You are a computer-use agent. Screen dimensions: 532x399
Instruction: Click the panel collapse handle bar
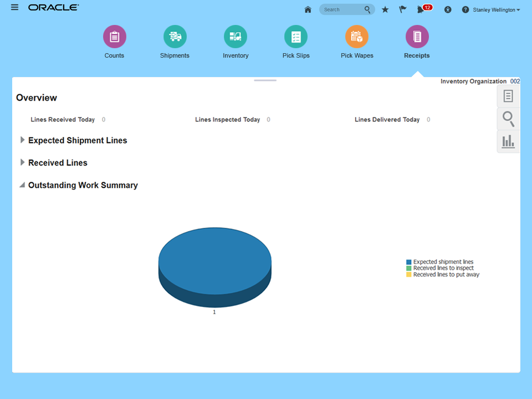click(265, 80)
